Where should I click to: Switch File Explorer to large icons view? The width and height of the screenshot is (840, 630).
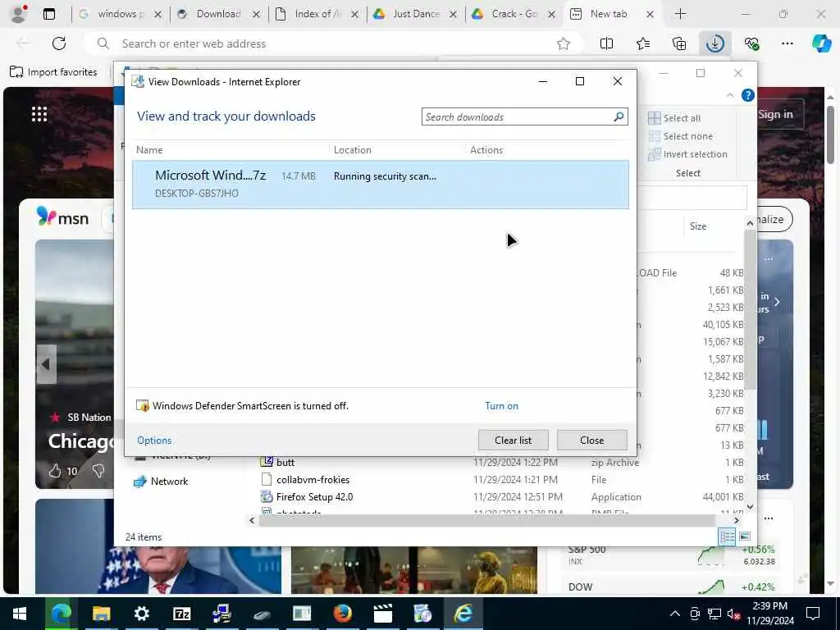tap(745, 536)
